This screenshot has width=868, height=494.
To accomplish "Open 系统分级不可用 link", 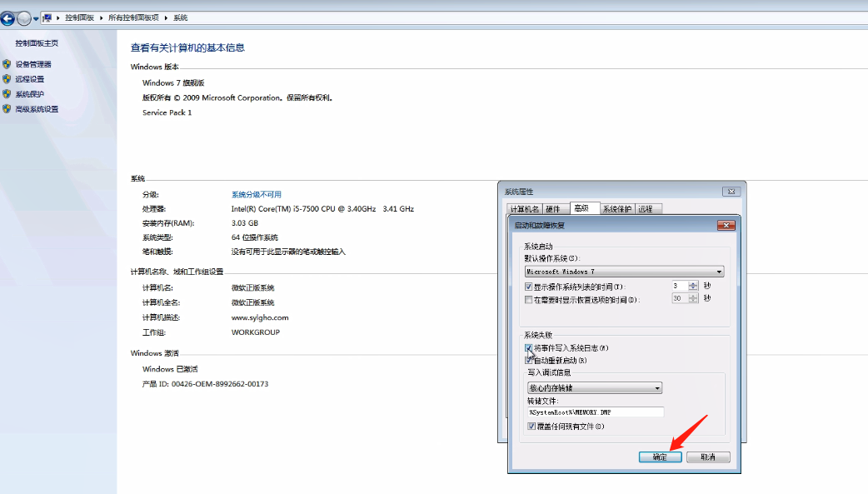I will coord(257,194).
